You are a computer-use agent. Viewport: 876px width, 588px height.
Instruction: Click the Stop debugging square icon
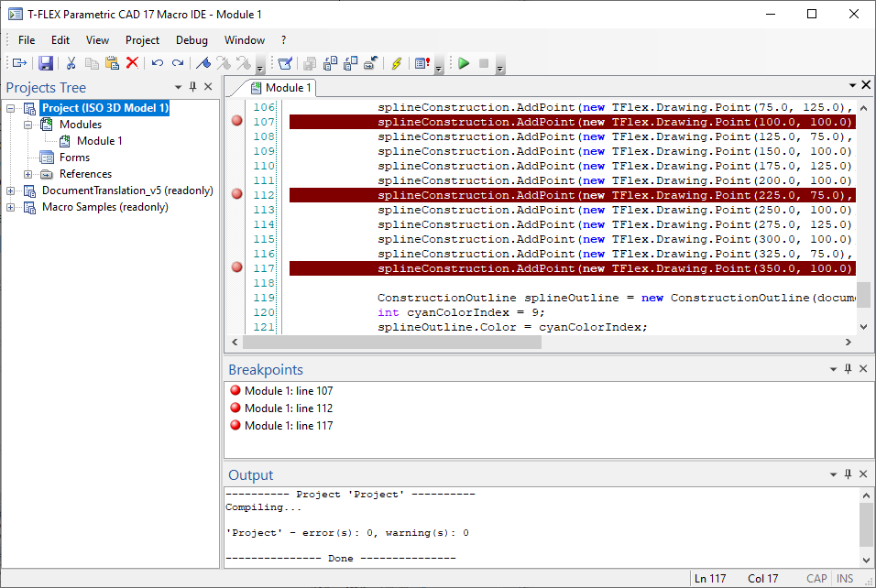coord(484,63)
